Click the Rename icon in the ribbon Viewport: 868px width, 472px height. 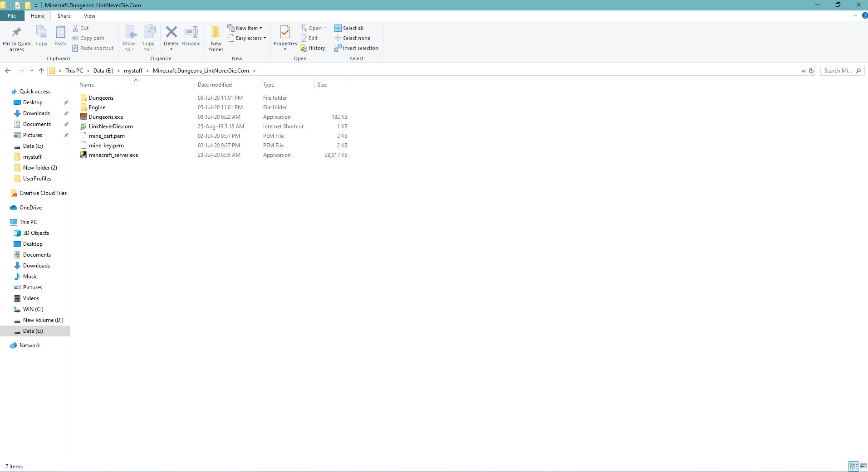(x=191, y=33)
